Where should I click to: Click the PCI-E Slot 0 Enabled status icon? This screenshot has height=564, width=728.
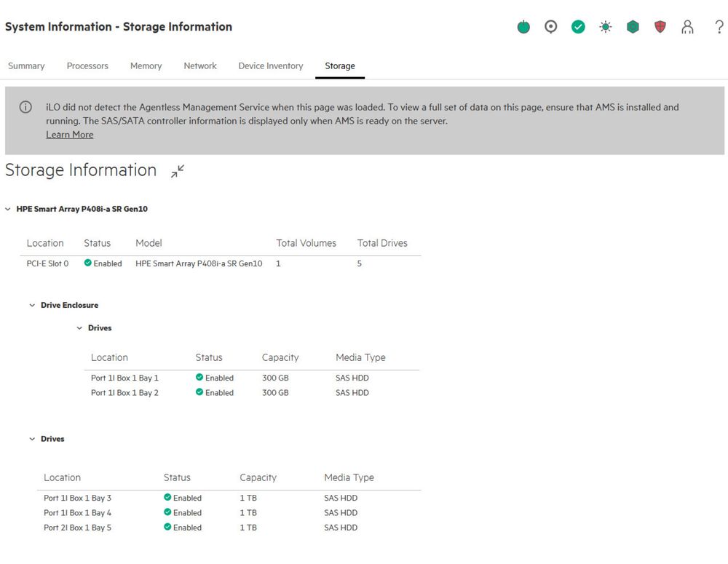coord(88,263)
